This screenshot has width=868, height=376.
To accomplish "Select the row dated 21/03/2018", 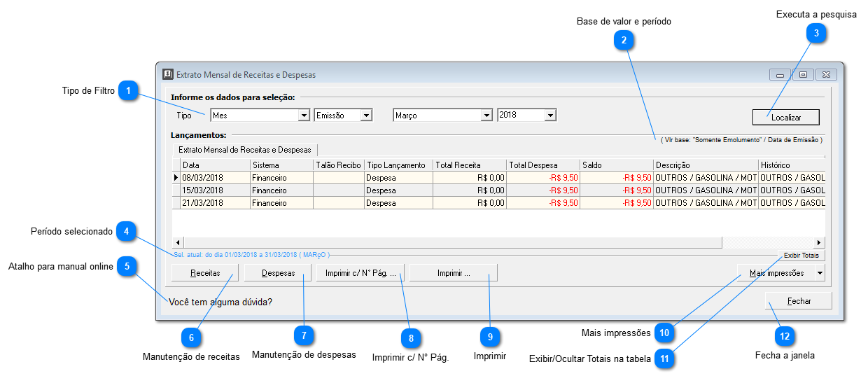I will pos(498,203).
